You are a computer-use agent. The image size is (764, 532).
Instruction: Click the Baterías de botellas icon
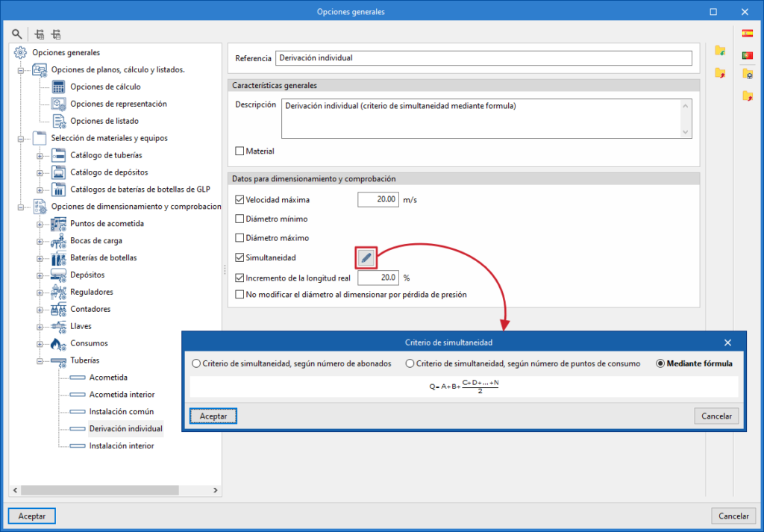[58, 257]
